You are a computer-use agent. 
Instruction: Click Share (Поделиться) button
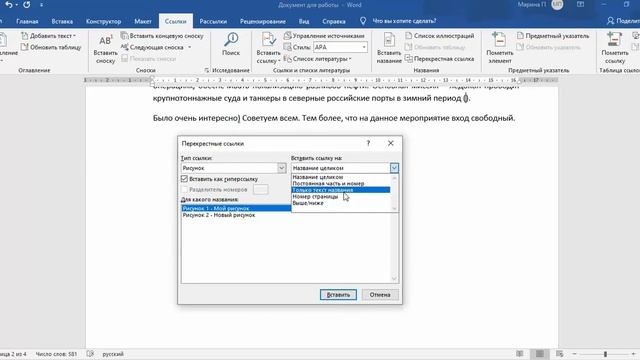pos(623,21)
